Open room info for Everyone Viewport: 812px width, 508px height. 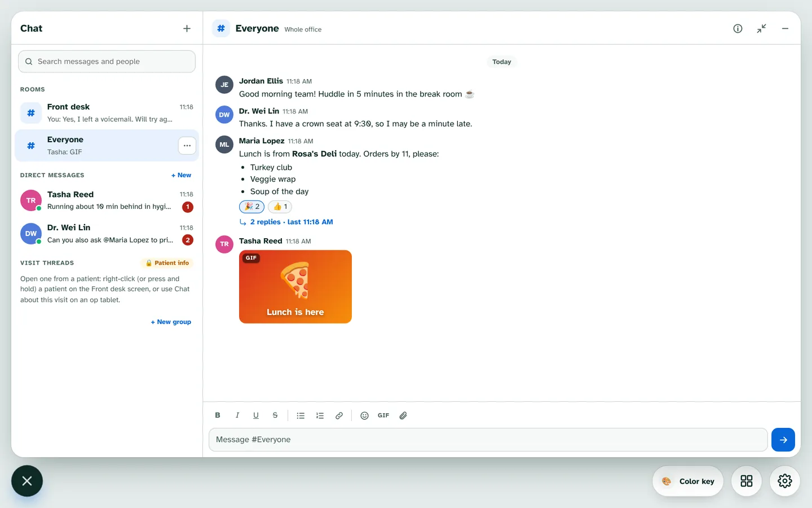(x=738, y=28)
